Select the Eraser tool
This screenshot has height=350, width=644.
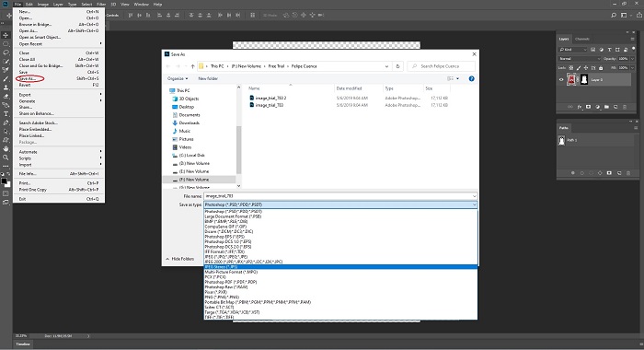[6, 96]
